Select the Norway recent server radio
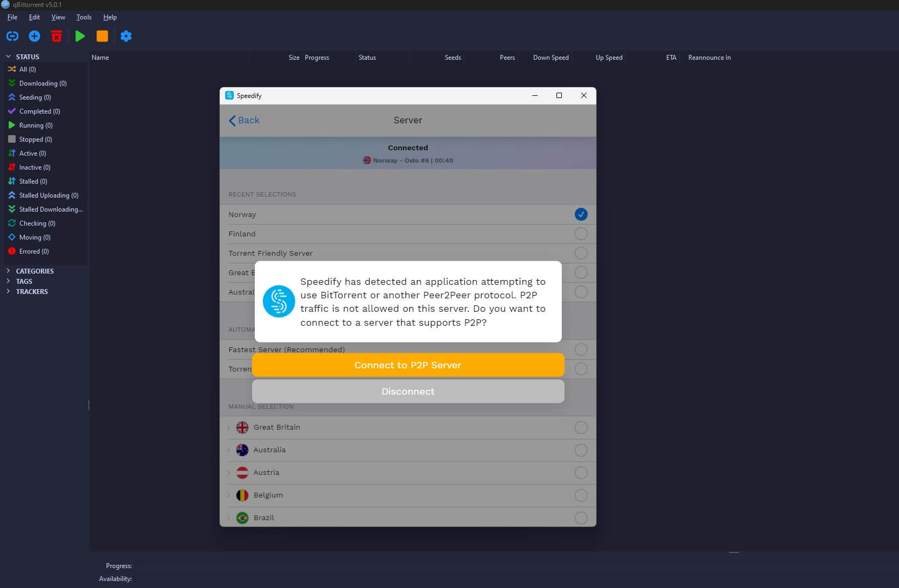Image resolution: width=899 pixels, height=588 pixels. click(x=581, y=214)
